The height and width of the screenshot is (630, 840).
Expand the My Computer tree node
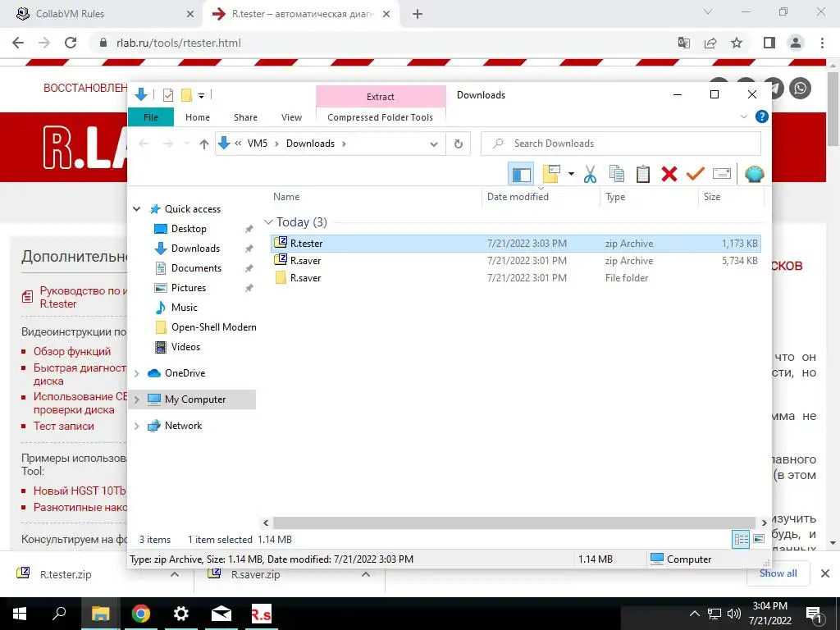137,399
